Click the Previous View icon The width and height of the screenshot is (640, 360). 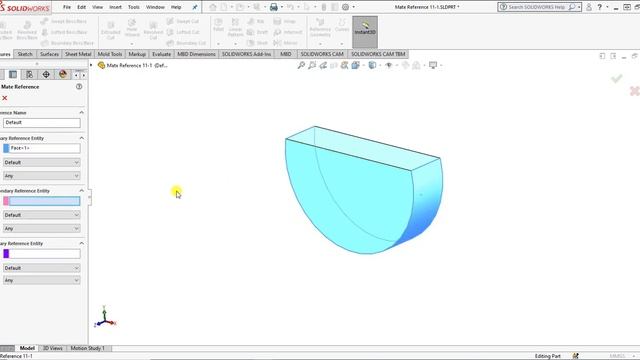(323, 65)
